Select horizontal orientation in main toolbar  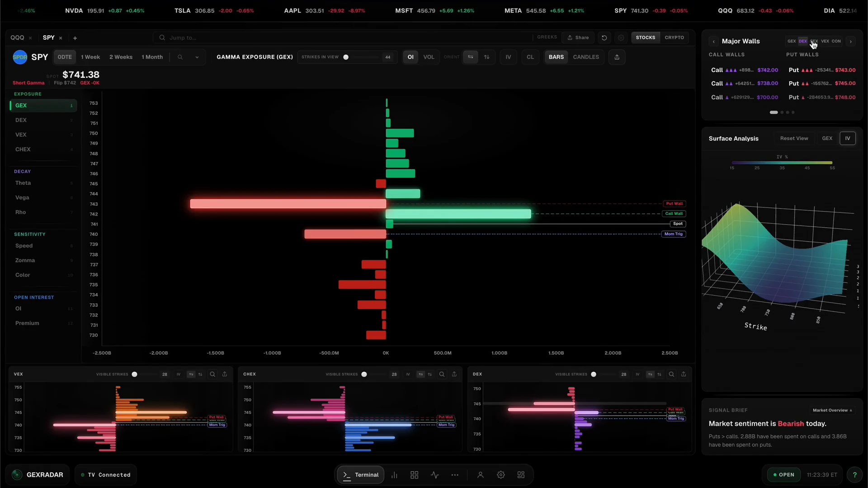coord(471,57)
